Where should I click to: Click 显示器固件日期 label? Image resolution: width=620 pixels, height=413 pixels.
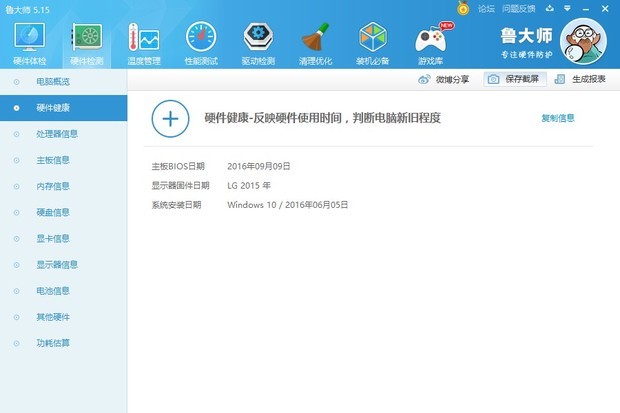tap(180, 186)
